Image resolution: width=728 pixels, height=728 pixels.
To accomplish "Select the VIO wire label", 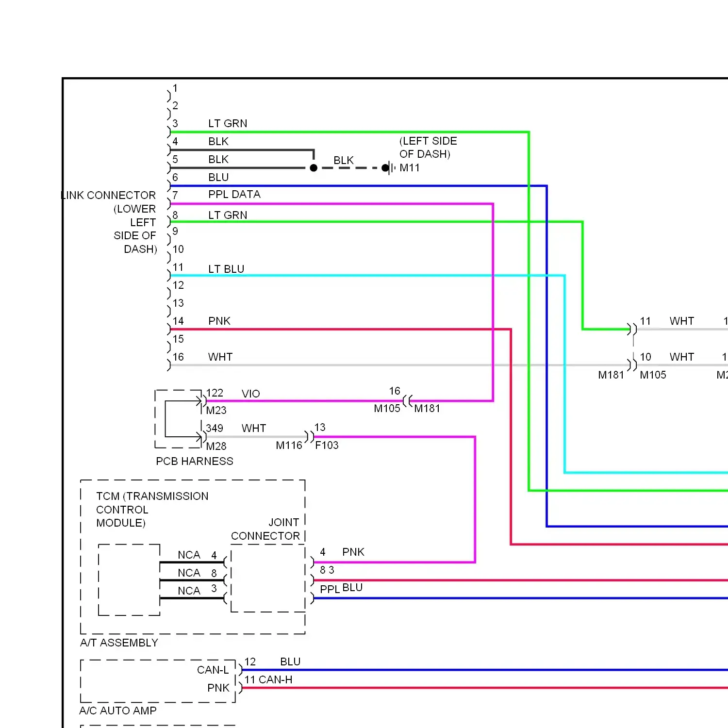I will pyautogui.click(x=251, y=394).
